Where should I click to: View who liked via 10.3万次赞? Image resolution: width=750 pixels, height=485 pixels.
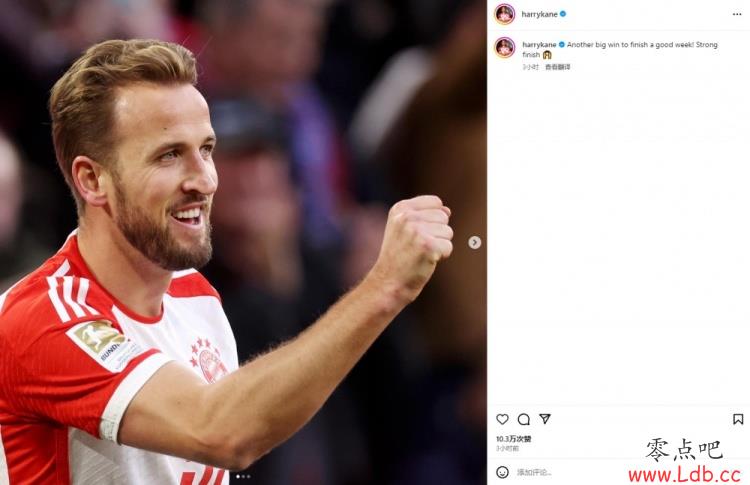[513, 439]
